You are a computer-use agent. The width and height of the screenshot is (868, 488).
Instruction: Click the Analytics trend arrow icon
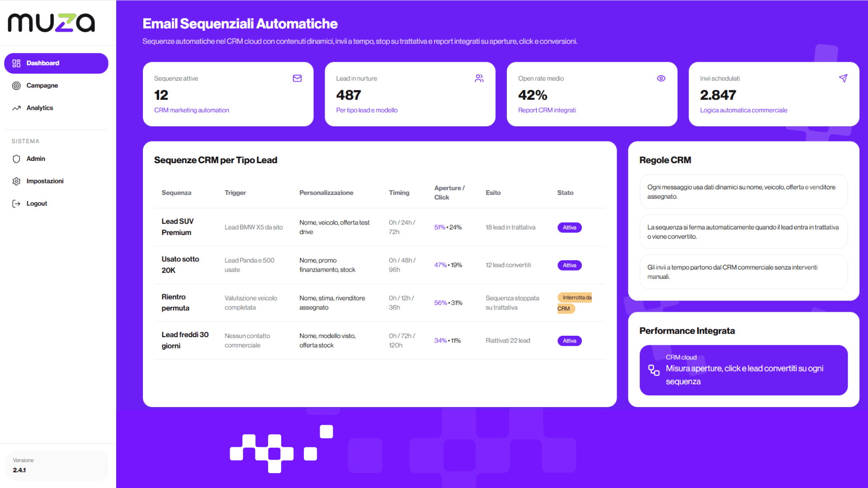(16, 108)
